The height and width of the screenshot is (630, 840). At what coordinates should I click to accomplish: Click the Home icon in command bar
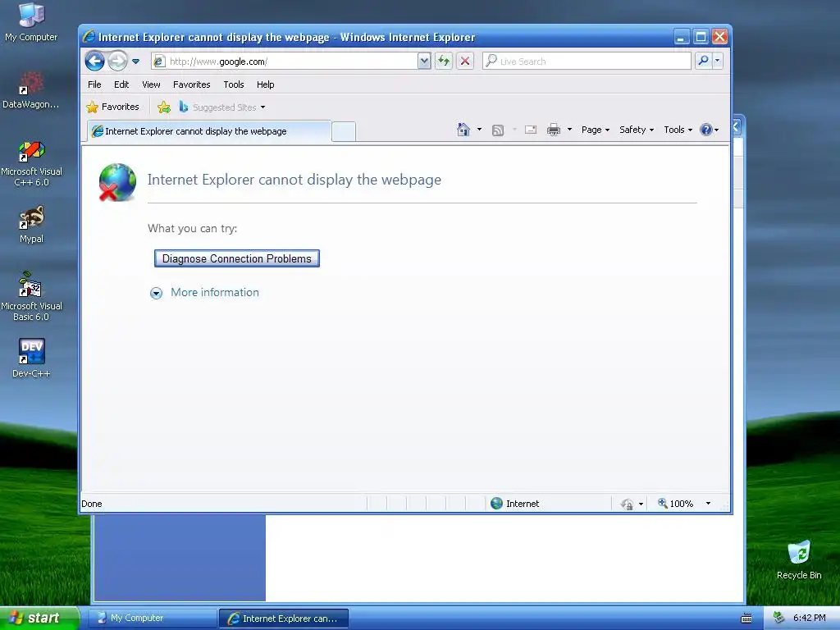[463, 130]
